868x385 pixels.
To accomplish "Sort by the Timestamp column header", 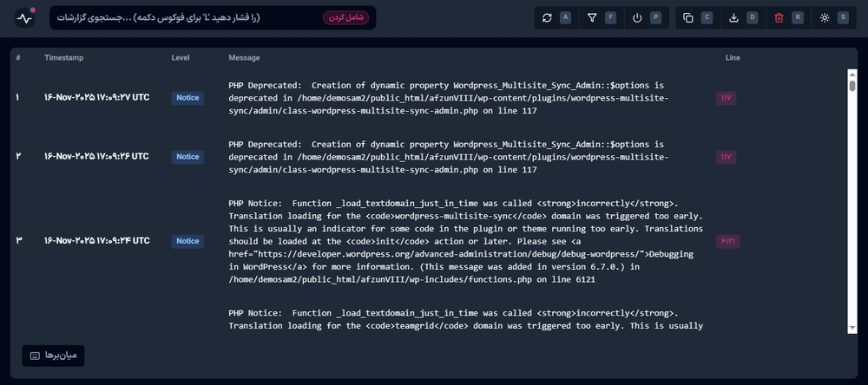I will [x=63, y=58].
